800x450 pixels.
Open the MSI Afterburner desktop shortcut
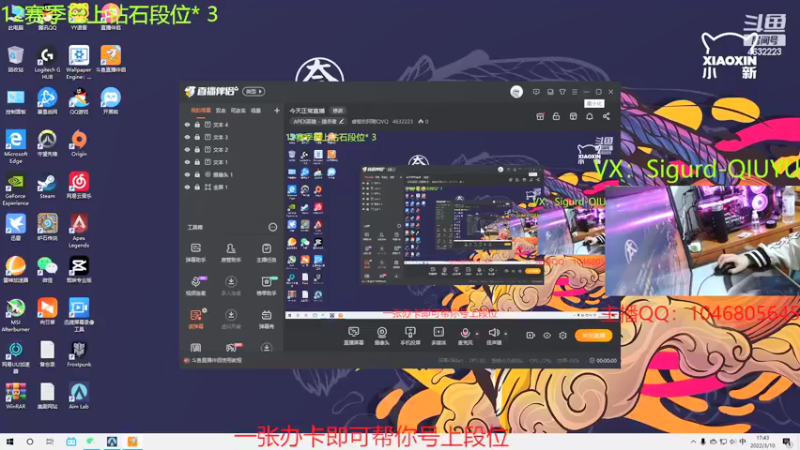(15, 315)
